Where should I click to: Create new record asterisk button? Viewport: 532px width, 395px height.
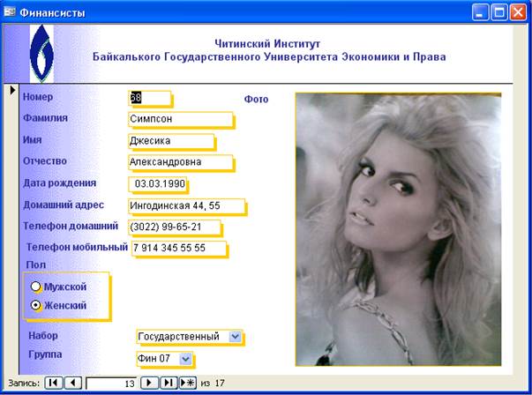tap(188, 383)
